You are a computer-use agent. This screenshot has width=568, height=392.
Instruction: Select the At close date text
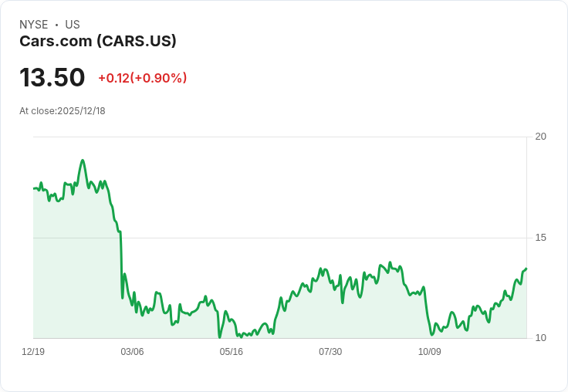pos(63,111)
